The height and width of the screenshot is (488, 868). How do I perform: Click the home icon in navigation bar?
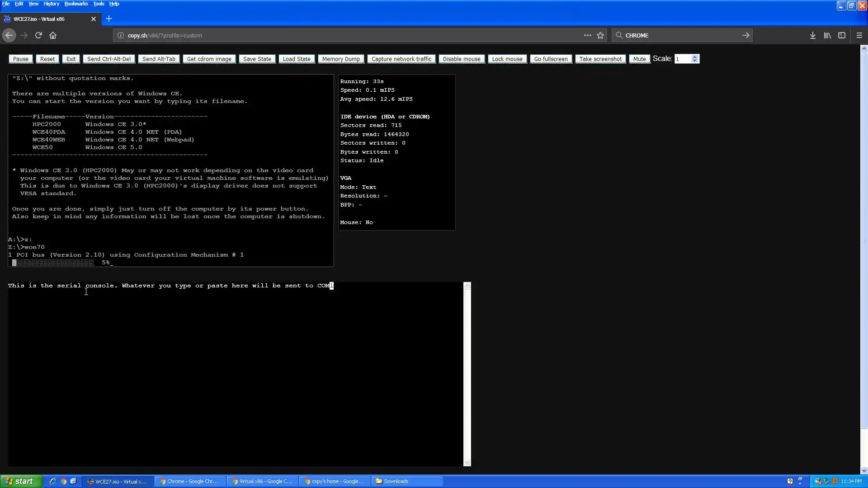(x=53, y=35)
